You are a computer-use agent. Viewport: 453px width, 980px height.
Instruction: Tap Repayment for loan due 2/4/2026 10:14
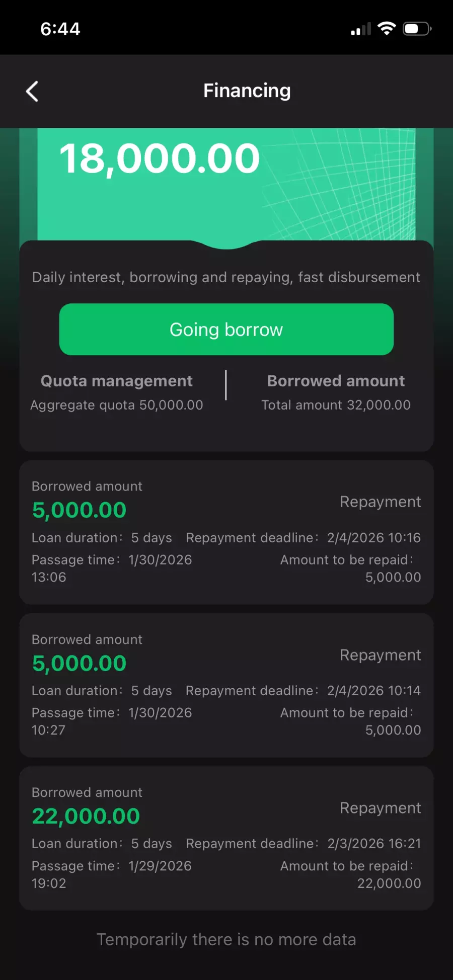(x=380, y=655)
